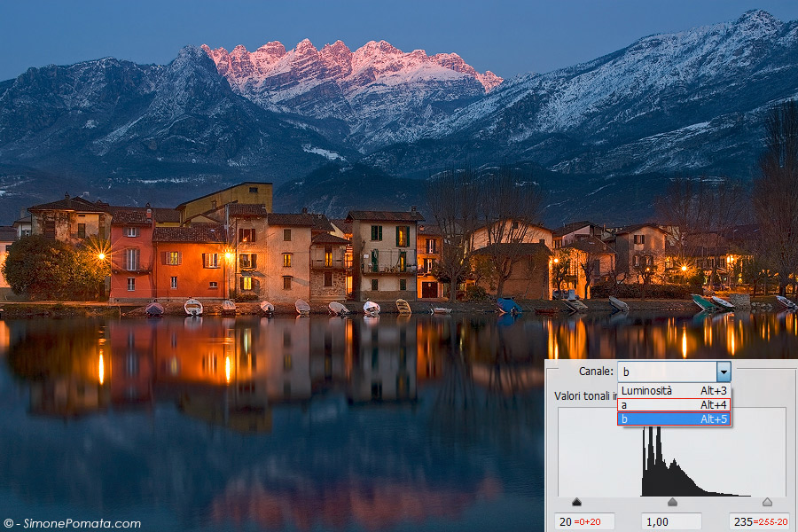Click the Valori tonali label
Screen dimensions: 798x532
(581, 395)
